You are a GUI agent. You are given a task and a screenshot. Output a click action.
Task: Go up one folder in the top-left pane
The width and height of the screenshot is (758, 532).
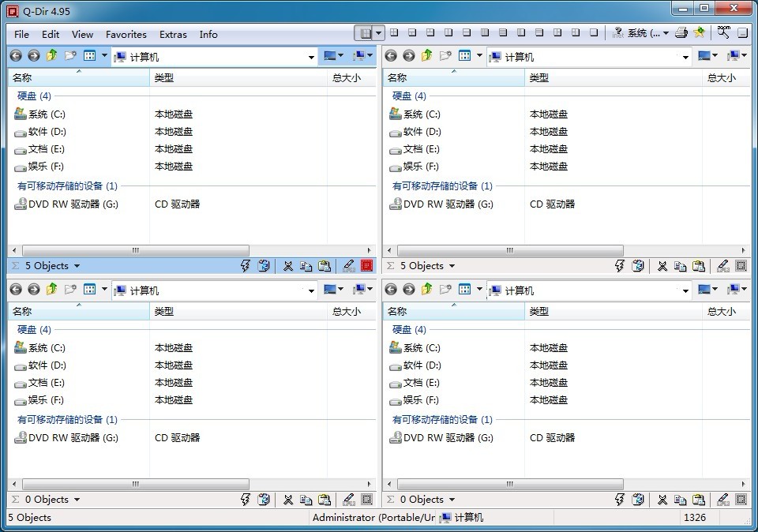click(x=52, y=56)
